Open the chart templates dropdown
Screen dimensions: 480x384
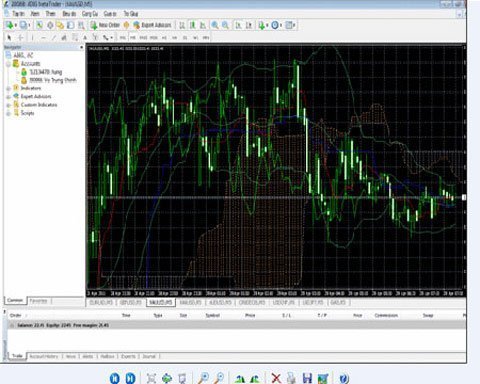tap(291, 25)
